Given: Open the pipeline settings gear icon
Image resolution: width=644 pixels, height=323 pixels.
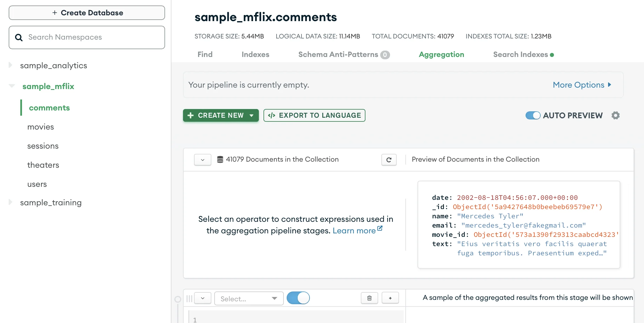Looking at the screenshot, I should coord(616,115).
